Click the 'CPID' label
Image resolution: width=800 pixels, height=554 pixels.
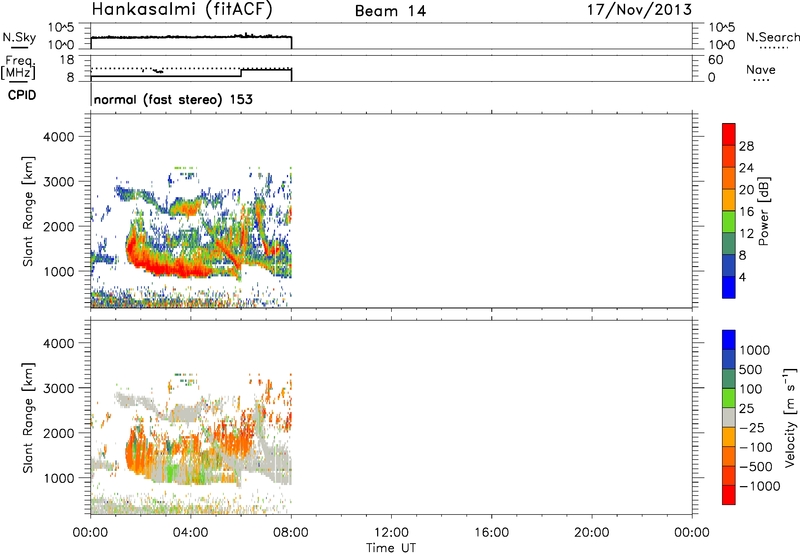(x=22, y=95)
